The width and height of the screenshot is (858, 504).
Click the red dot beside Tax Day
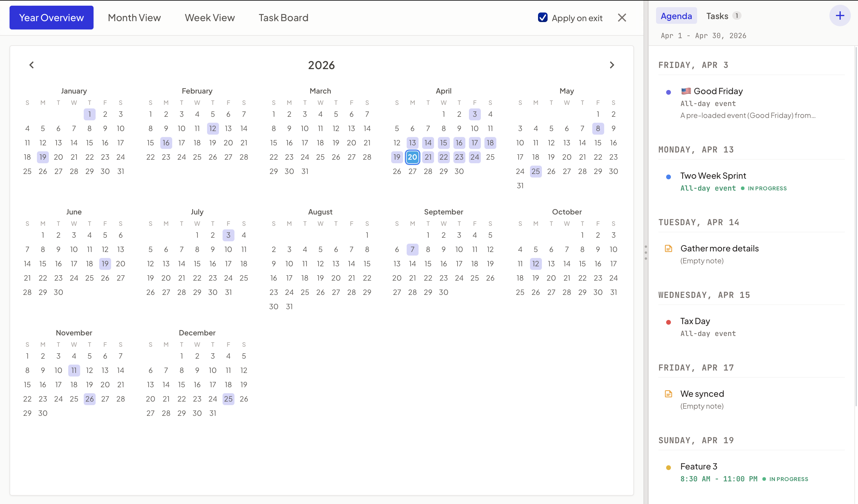[x=668, y=322]
